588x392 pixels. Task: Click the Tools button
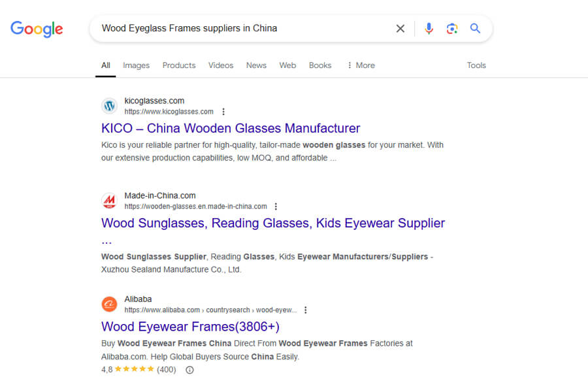tap(476, 65)
